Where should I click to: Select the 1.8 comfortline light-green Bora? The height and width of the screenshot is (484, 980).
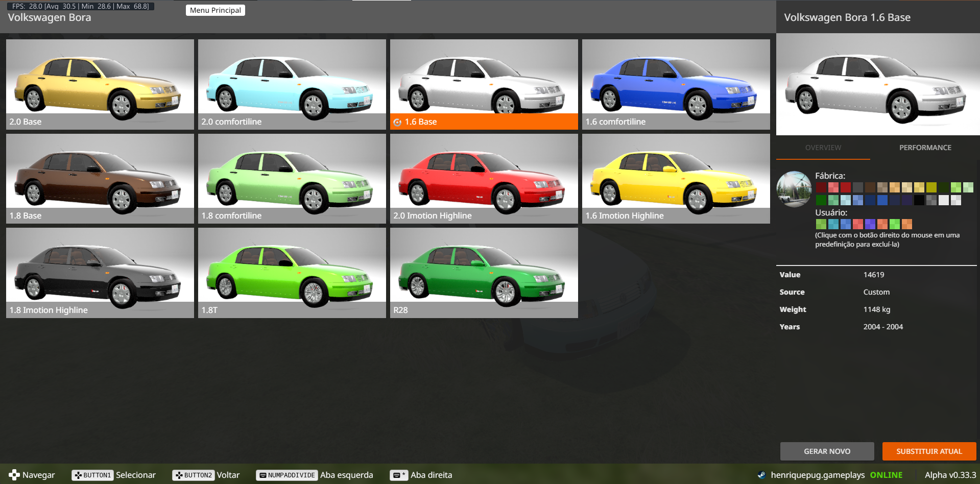pos(292,179)
